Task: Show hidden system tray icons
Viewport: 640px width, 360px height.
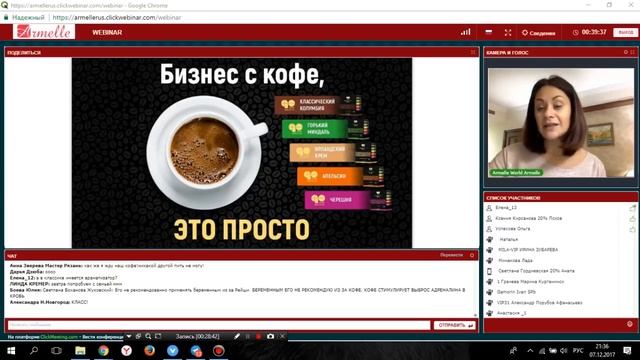Action: (x=530, y=351)
